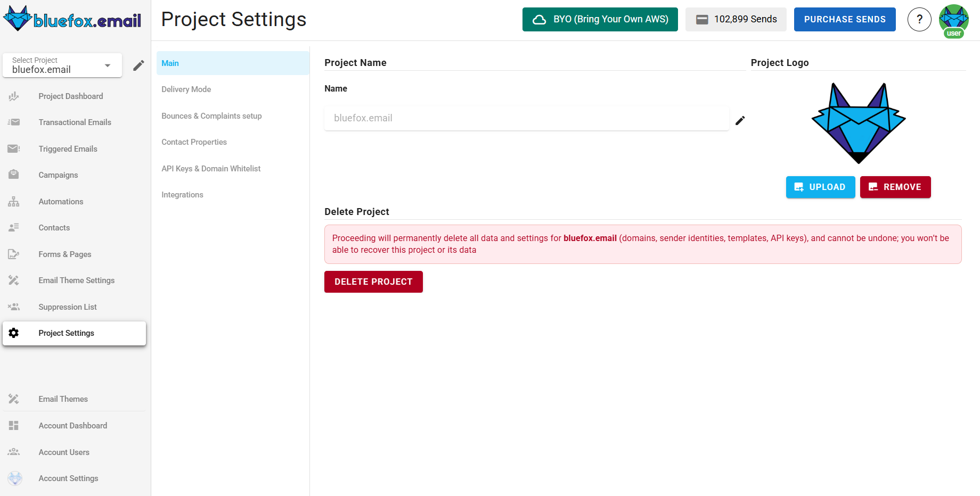Switch to the Delivery Mode tab
This screenshot has height=496, width=980.
(186, 89)
